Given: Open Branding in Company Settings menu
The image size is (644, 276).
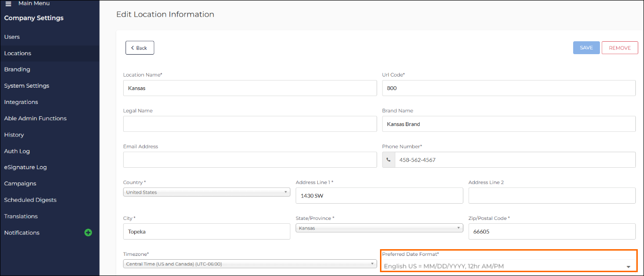Looking at the screenshot, I should 17,69.
